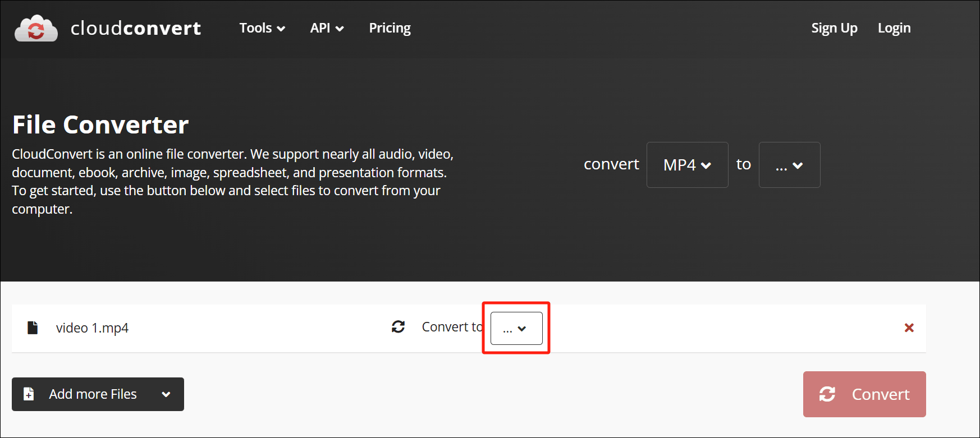The height and width of the screenshot is (438, 980).
Task: Click the CloudConvert cloud logo icon
Action: pos(36,29)
